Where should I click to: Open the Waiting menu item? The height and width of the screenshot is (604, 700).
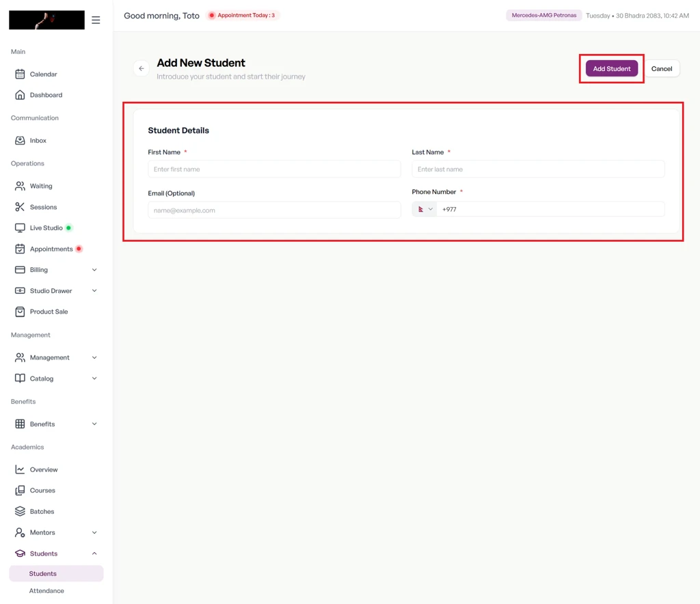point(41,186)
